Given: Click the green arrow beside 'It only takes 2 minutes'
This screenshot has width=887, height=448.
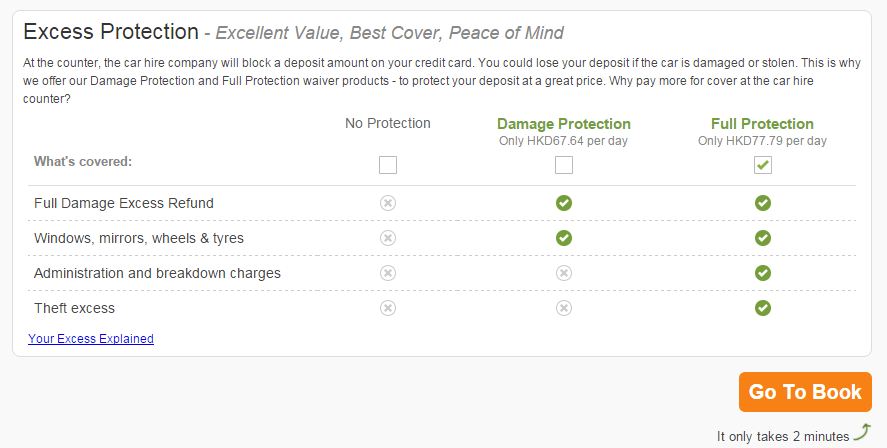Looking at the screenshot, I should point(862,432).
